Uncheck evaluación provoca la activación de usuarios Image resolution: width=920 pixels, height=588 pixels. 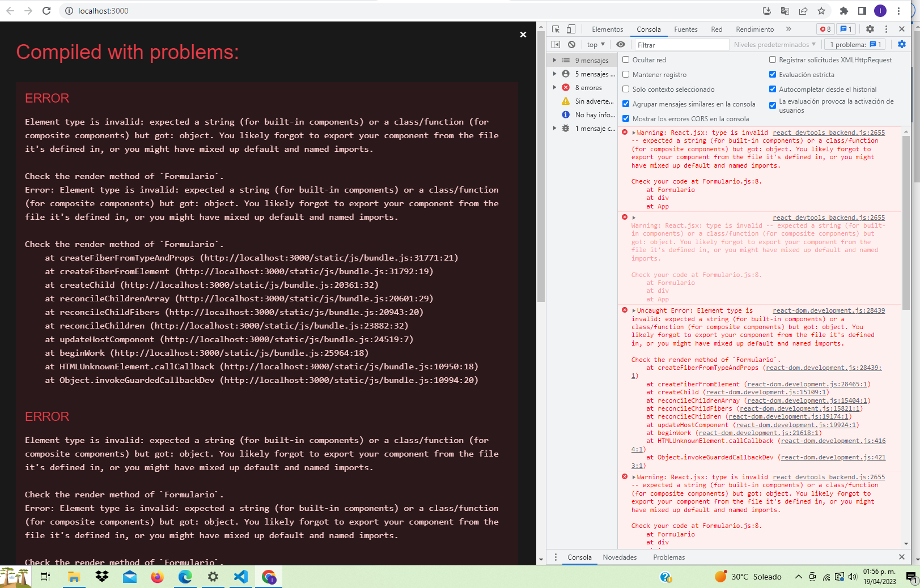(772, 105)
